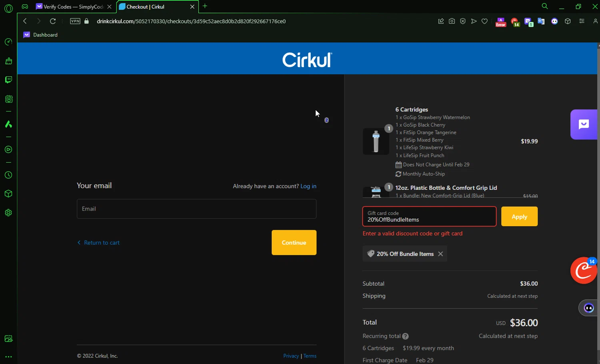Take a snapshot with camera icon
Image resolution: width=600 pixels, height=364 pixels.
coord(452,21)
